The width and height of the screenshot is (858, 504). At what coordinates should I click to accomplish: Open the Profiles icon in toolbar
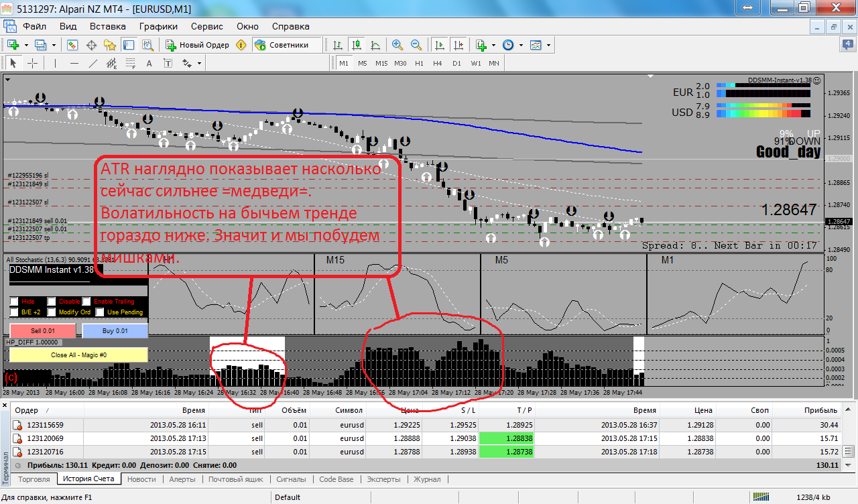[x=40, y=45]
